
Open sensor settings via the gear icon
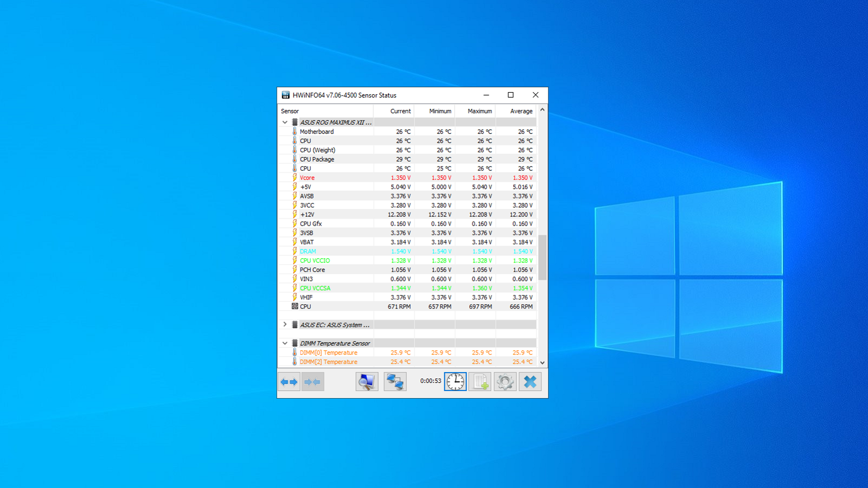tap(505, 382)
